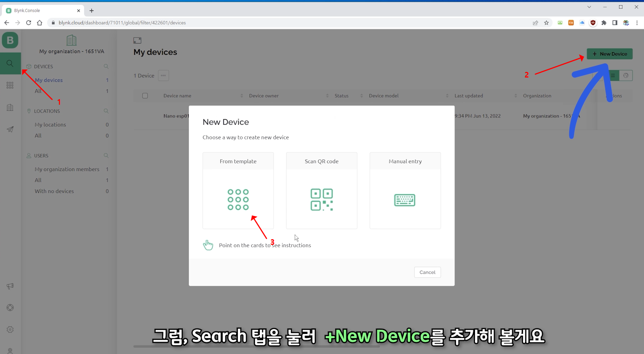Open the paper plane icon in sidebar

[x=10, y=129]
